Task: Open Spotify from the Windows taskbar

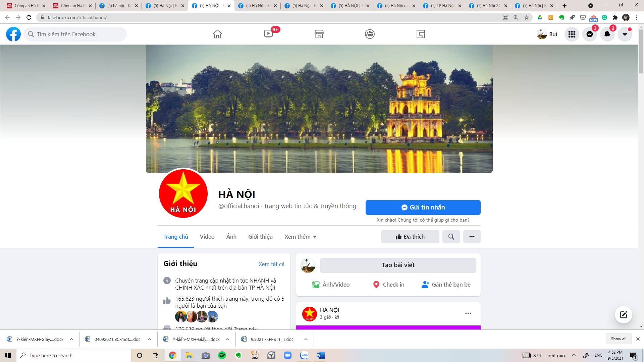Action: 222,355
